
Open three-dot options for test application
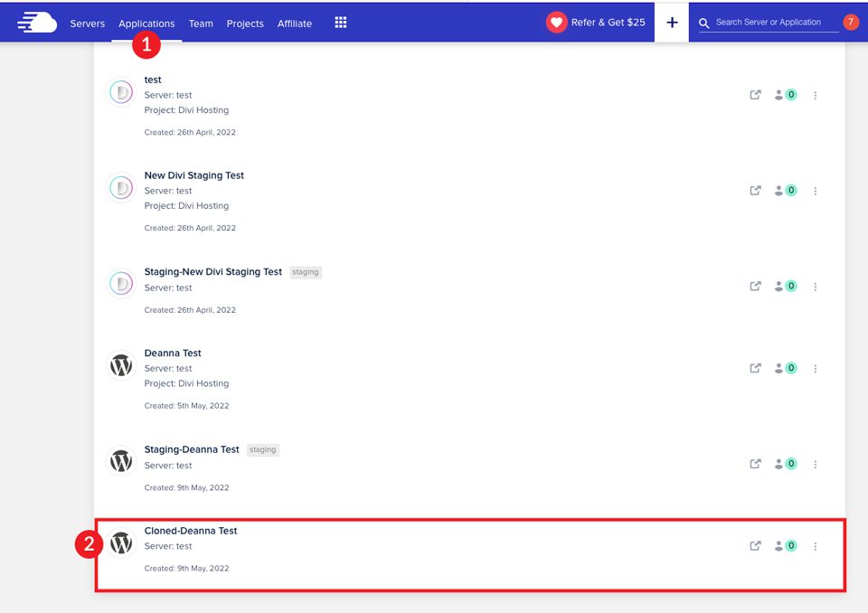coord(815,95)
